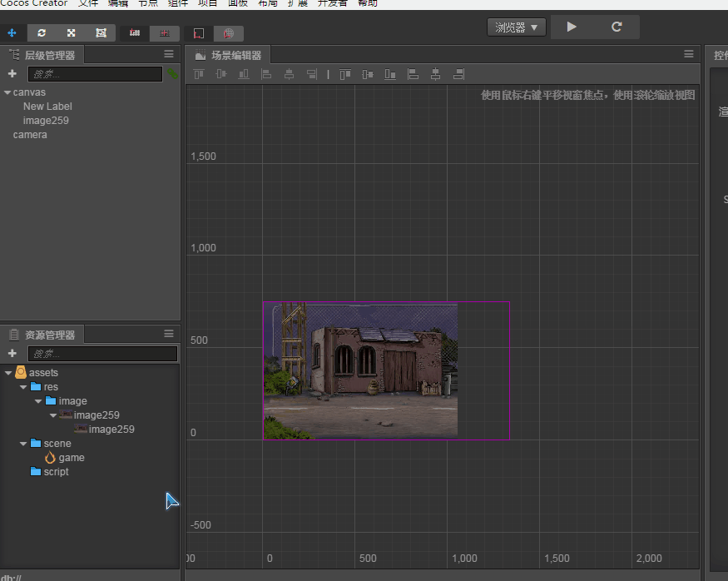Select the game scene asset
The image size is (728, 581).
[x=71, y=458]
